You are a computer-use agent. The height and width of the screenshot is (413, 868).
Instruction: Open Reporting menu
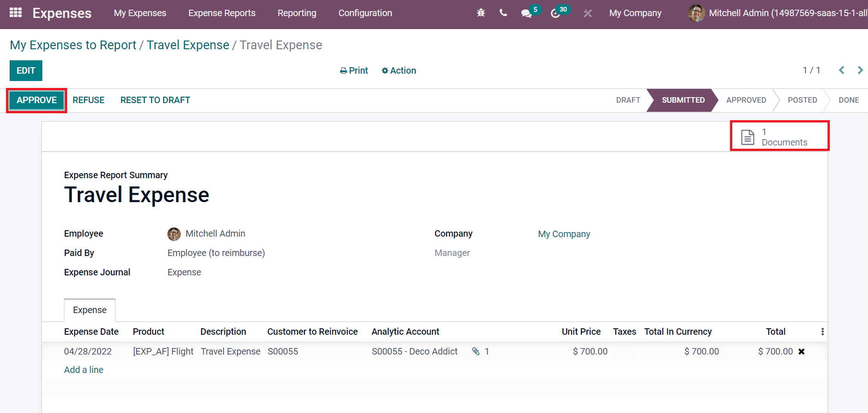pos(297,13)
